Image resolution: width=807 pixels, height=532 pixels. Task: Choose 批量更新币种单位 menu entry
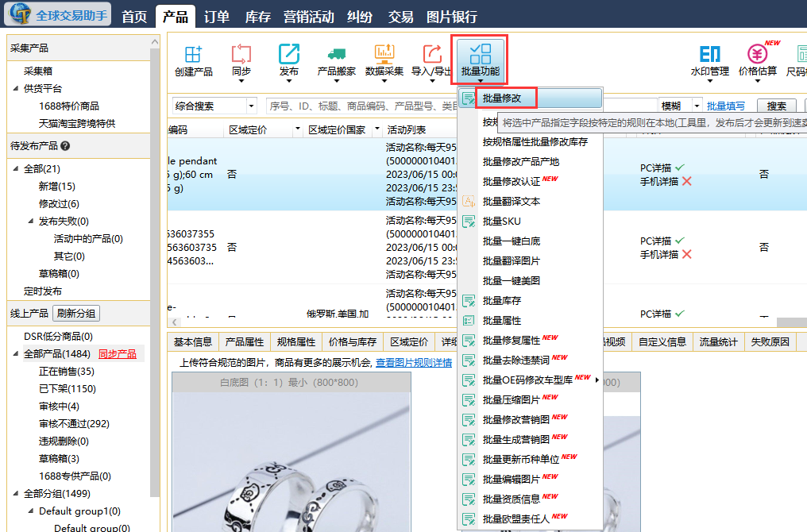520,460
